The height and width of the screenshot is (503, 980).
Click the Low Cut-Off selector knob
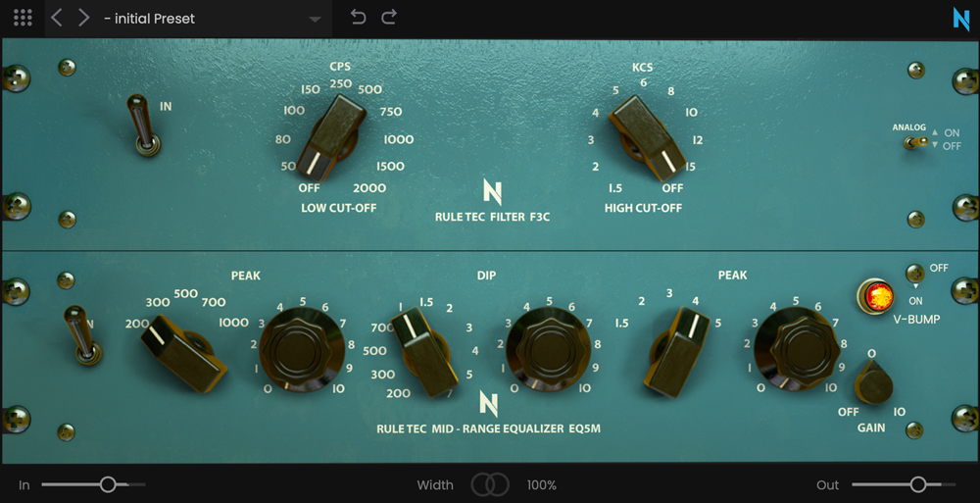point(332,137)
